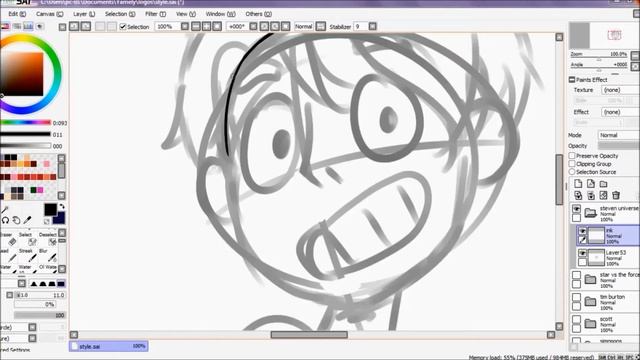
Task: Open the Normal drawing mode dropdown toolbar
Action: pyautogui.click(x=321, y=27)
